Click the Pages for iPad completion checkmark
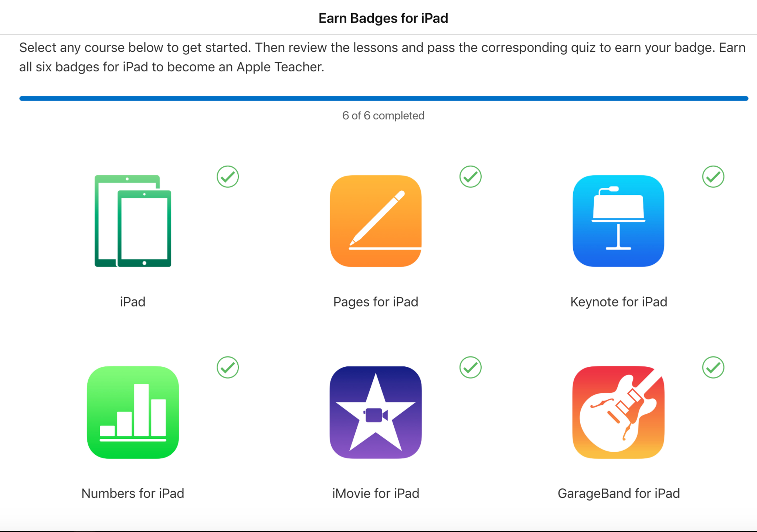The width and height of the screenshot is (757, 532). [470, 177]
